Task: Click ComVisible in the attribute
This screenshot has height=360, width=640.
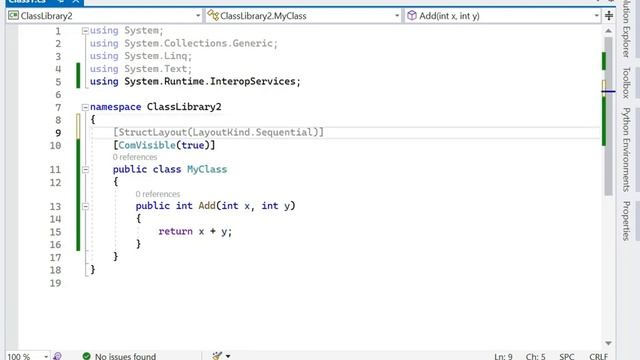Action: point(147,145)
